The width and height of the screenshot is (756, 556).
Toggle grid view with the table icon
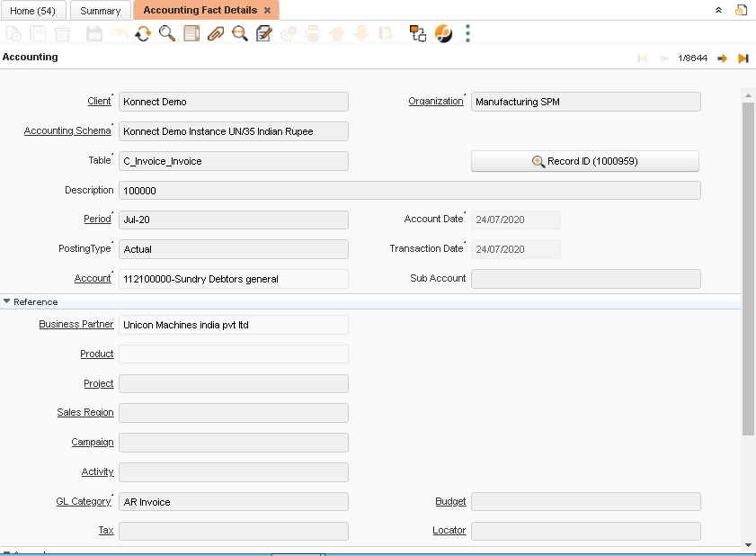click(x=191, y=34)
